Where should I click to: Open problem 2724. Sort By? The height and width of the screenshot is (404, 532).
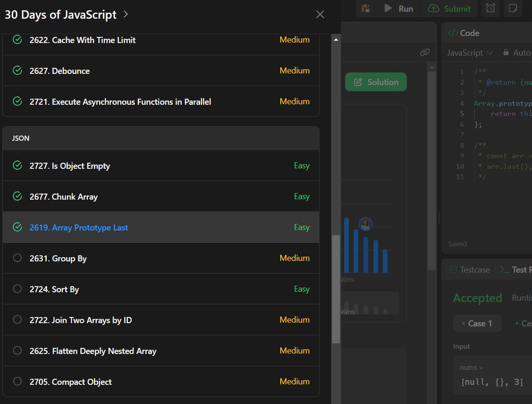coord(161,289)
